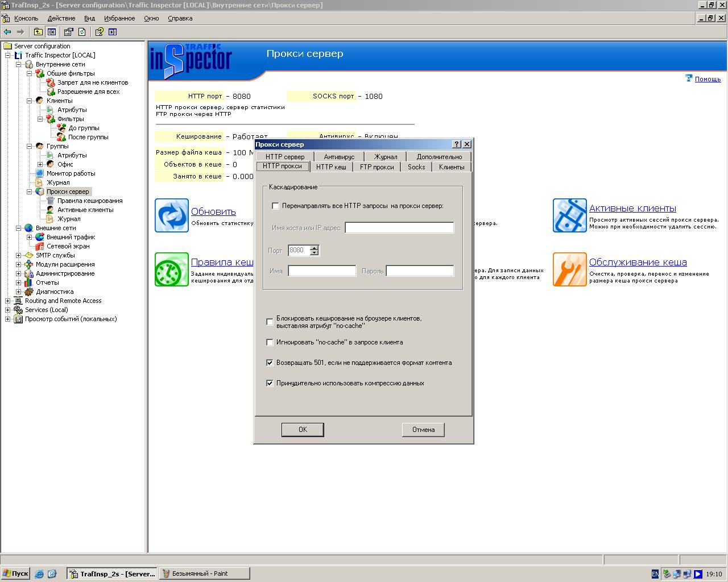Click the Up one level folder icon
Image resolution: width=728 pixels, height=582 pixels.
[x=38, y=32]
